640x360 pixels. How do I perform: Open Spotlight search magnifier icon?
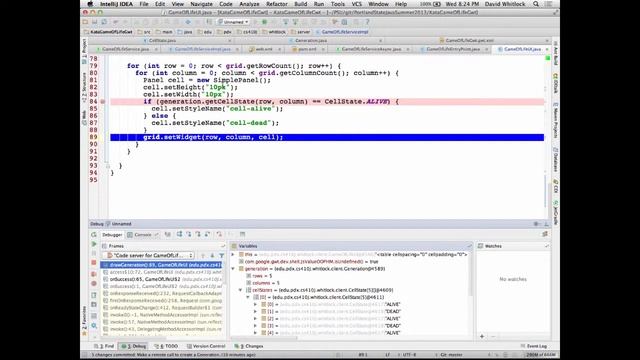[536, 4]
